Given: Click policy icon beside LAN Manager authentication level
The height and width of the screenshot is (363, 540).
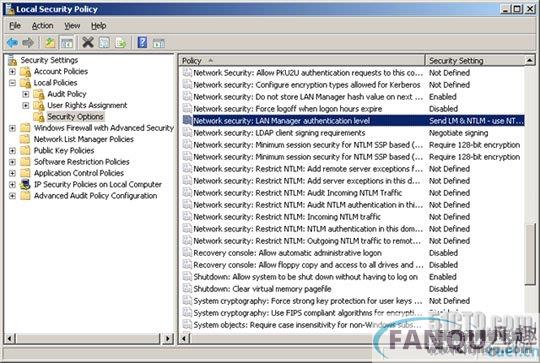Looking at the screenshot, I should coord(187,121).
